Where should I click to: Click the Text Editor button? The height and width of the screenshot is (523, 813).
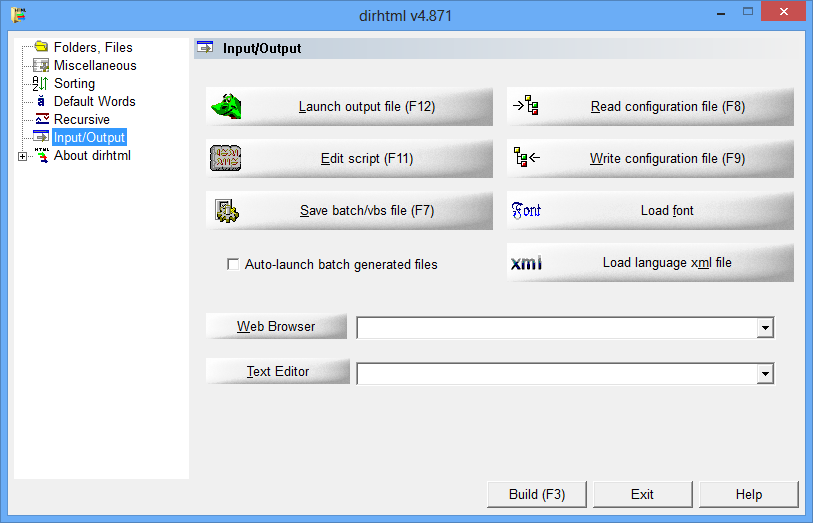click(278, 371)
